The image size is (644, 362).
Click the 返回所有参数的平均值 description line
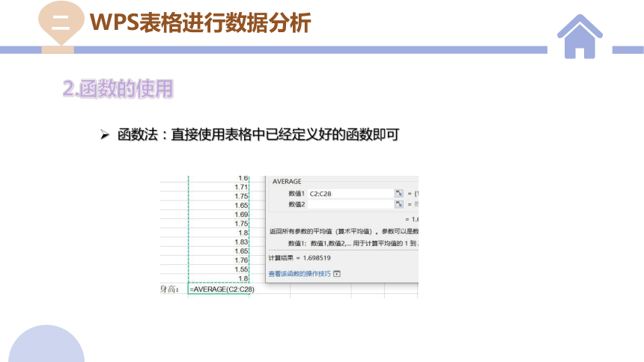(344, 231)
